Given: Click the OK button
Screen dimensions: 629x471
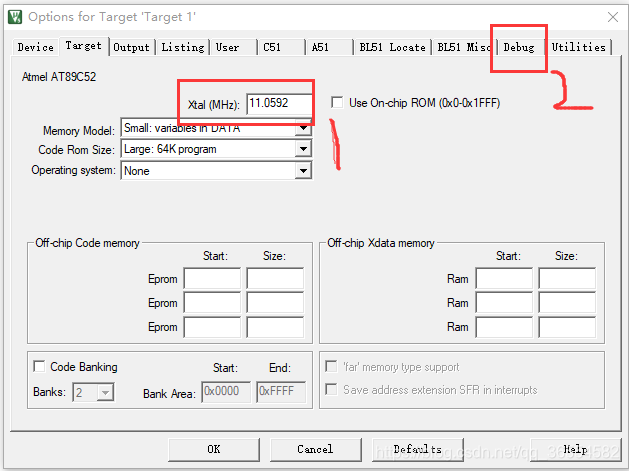Looking at the screenshot, I should coord(214,449).
